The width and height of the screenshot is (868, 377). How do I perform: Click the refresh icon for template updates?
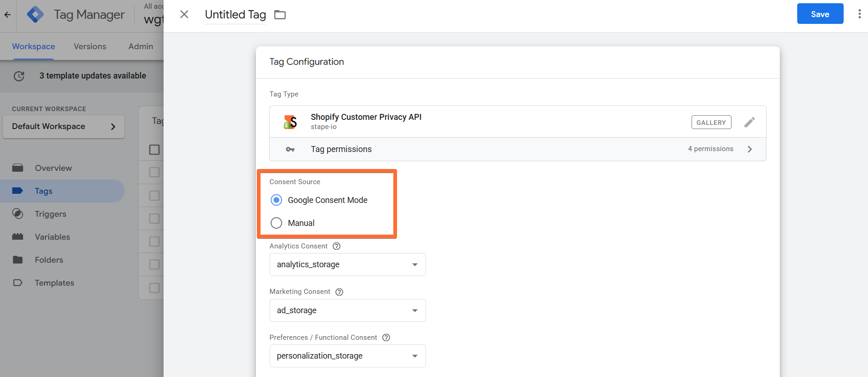coord(19,76)
